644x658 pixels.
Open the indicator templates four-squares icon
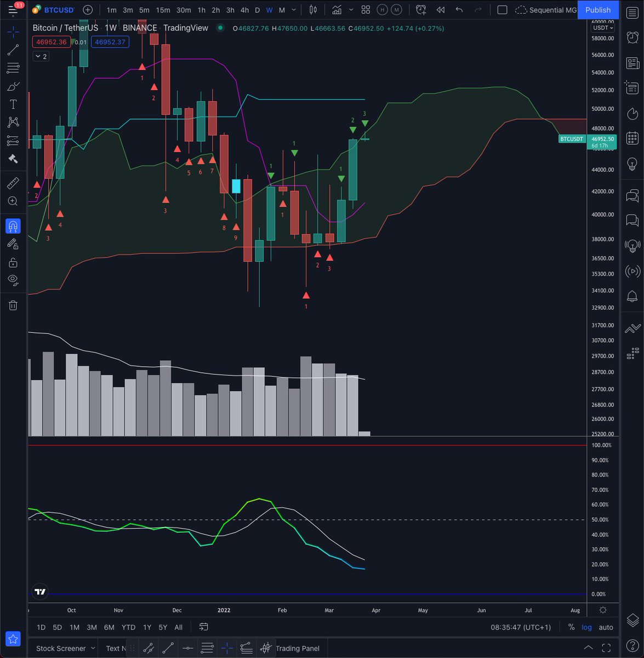click(366, 10)
